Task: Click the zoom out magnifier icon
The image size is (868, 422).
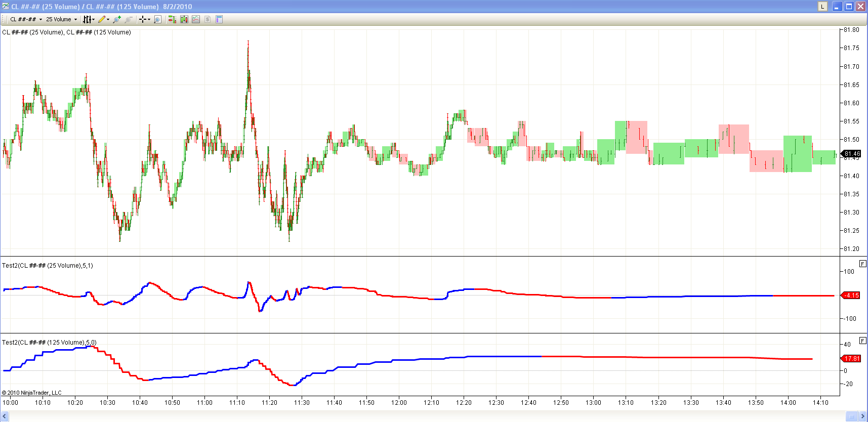Action: [129, 19]
